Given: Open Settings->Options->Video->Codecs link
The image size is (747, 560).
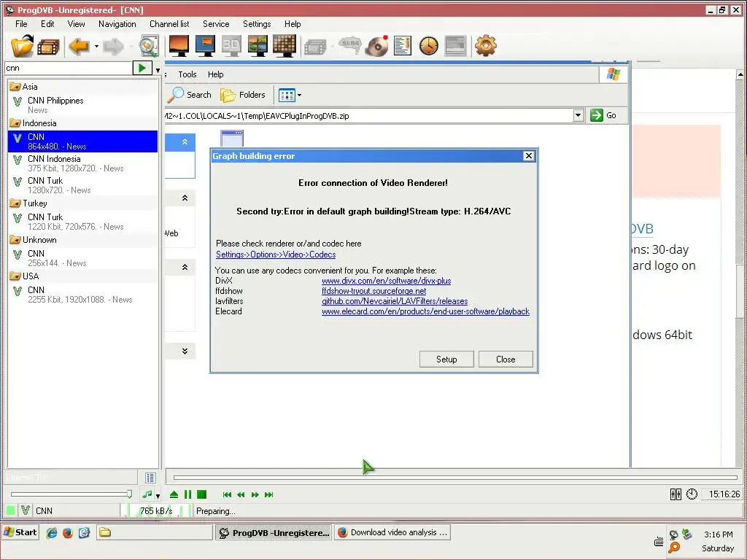Looking at the screenshot, I should coord(276,254).
